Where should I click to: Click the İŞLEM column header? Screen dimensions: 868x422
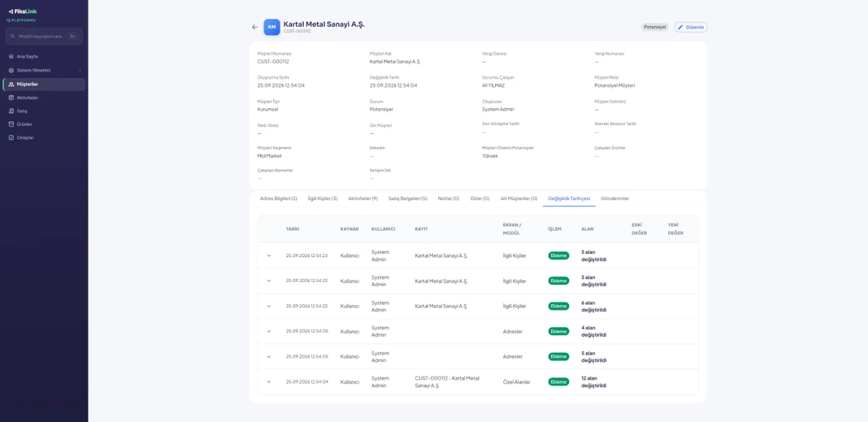pyautogui.click(x=555, y=229)
